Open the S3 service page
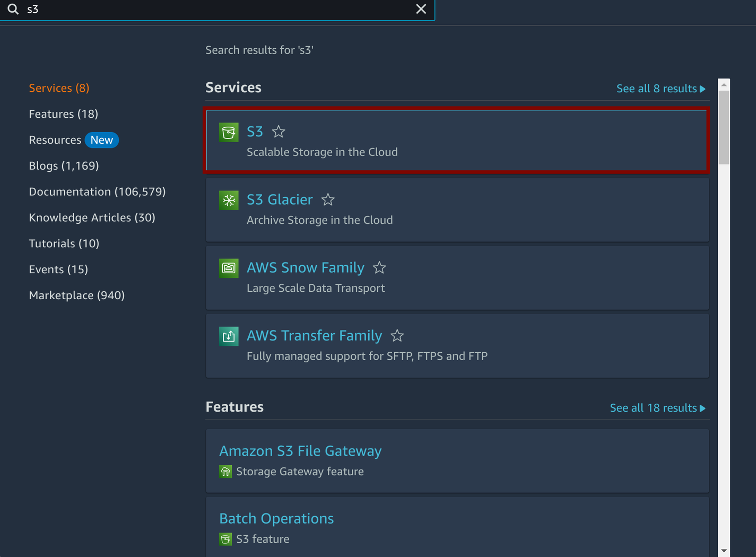756x557 pixels. (x=255, y=132)
